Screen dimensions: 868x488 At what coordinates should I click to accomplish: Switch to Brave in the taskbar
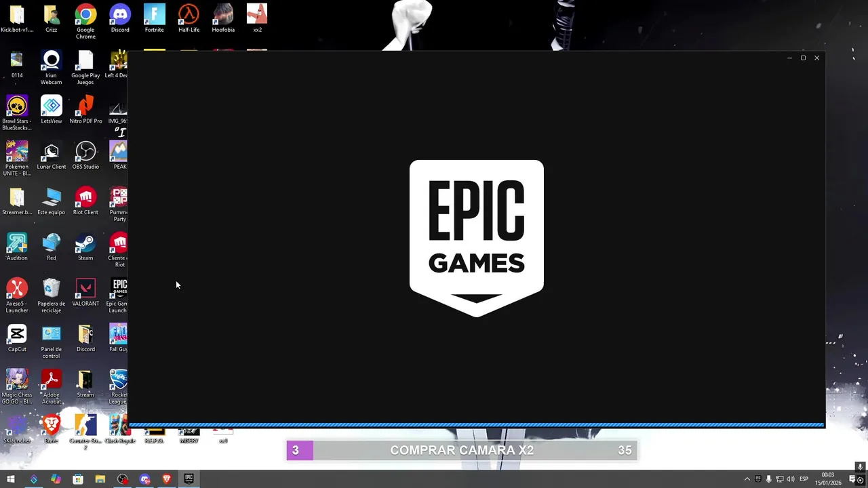[167, 479]
